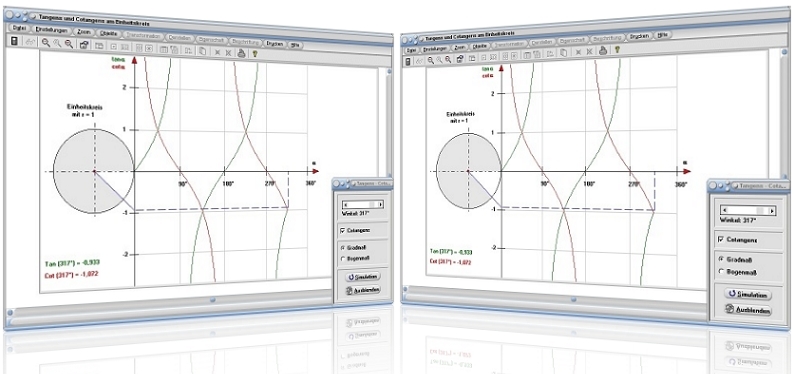Viewport: 794px width, 374px height.
Task: Click left arrow of right panel's Winkel scrollbar
Action: (x=724, y=210)
